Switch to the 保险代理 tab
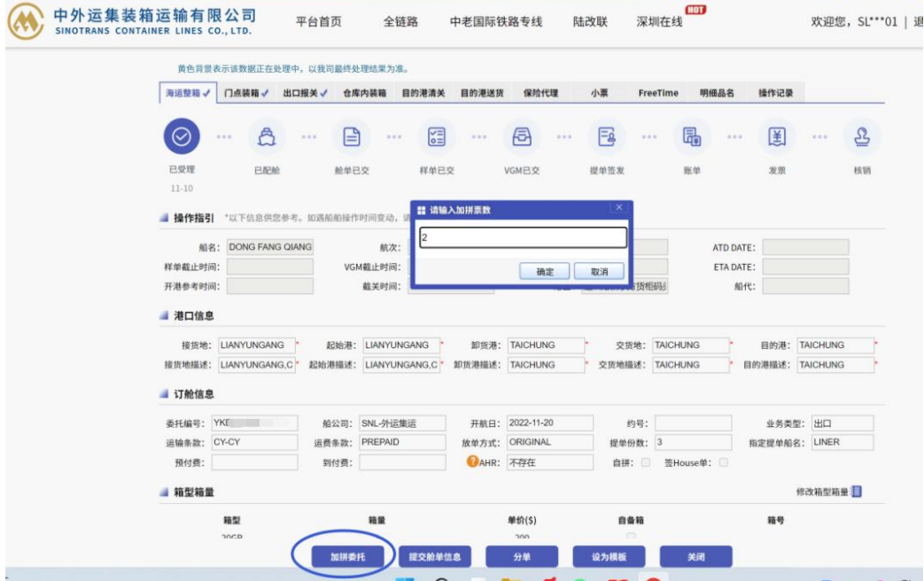Viewport: 924px width, 581px height. tap(540, 93)
